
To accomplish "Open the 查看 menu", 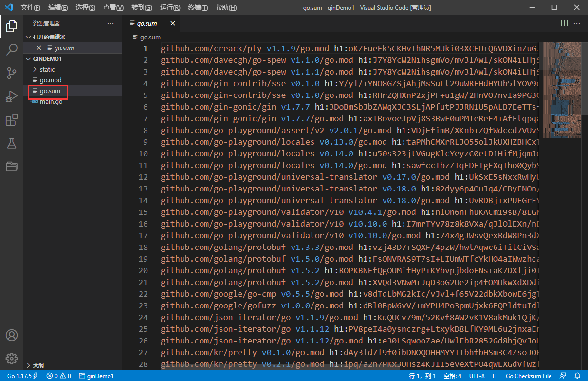I will click(x=114, y=7).
